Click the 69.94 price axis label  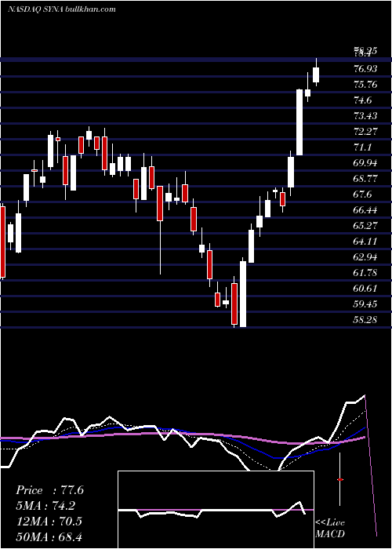[x=365, y=163]
